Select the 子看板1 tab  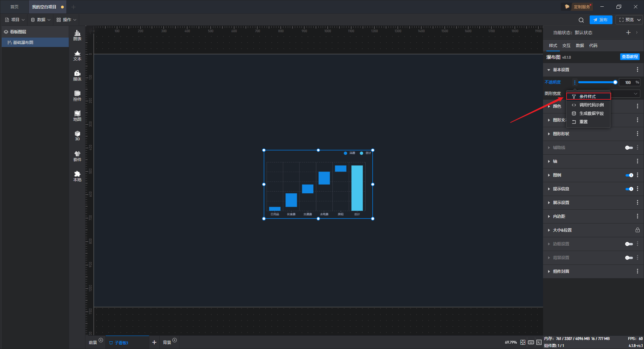pyautogui.click(x=127, y=343)
